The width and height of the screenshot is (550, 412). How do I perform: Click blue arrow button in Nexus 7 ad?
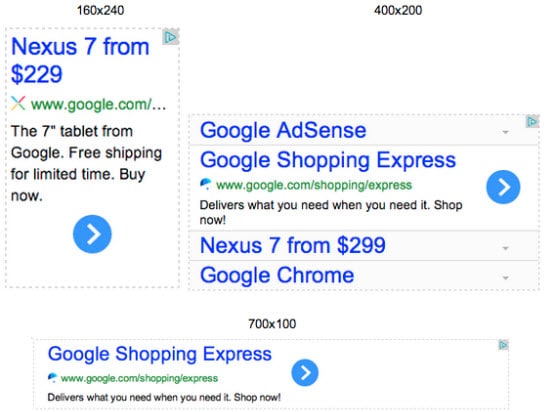(x=92, y=234)
